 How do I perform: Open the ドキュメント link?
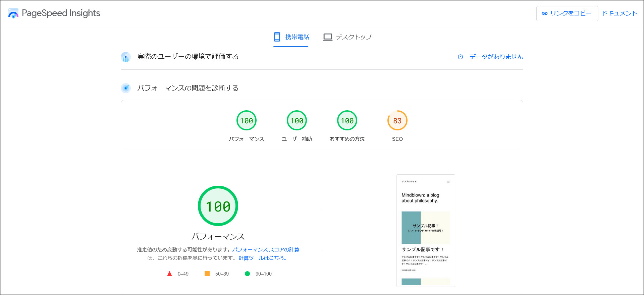[620, 13]
